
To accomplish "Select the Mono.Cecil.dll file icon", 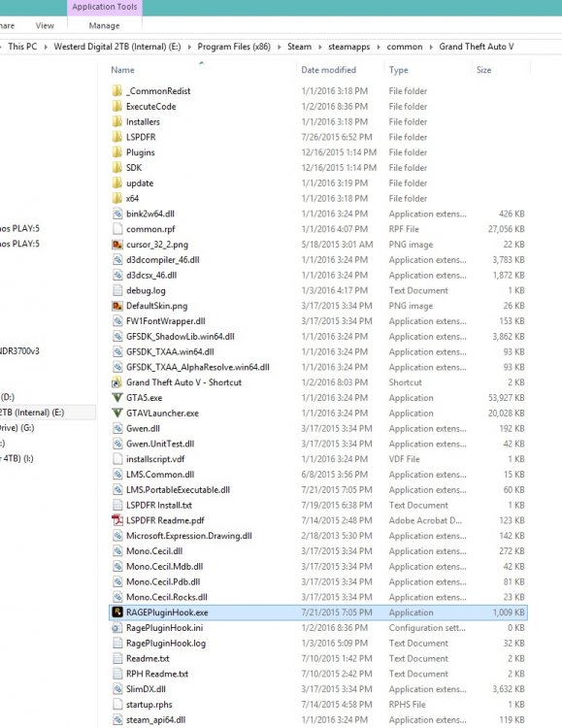I will coord(117,550).
